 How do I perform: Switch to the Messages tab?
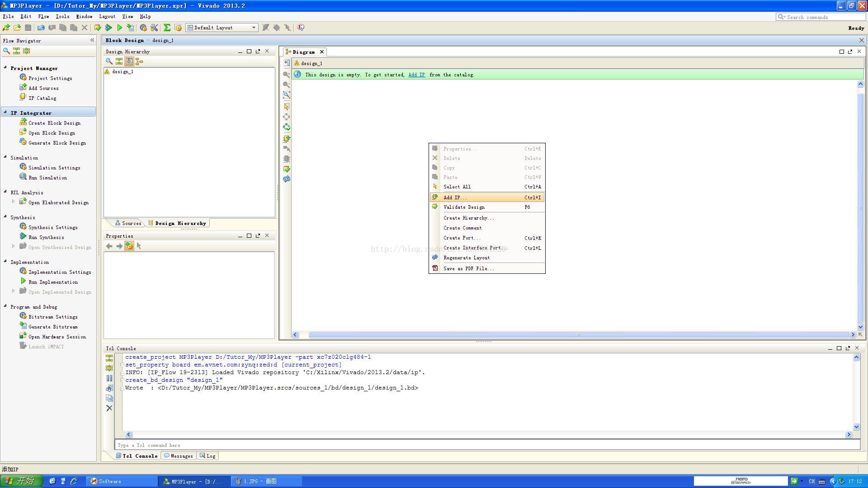click(179, 456)
